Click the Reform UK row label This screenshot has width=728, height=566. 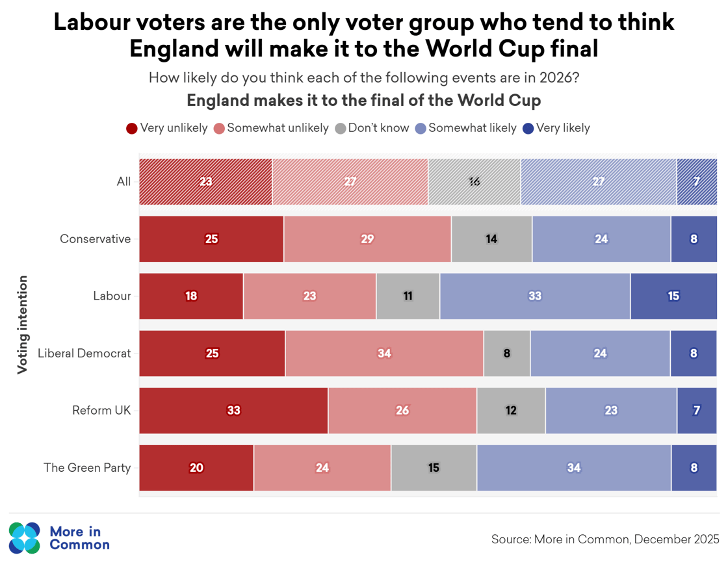click(101, 411)
